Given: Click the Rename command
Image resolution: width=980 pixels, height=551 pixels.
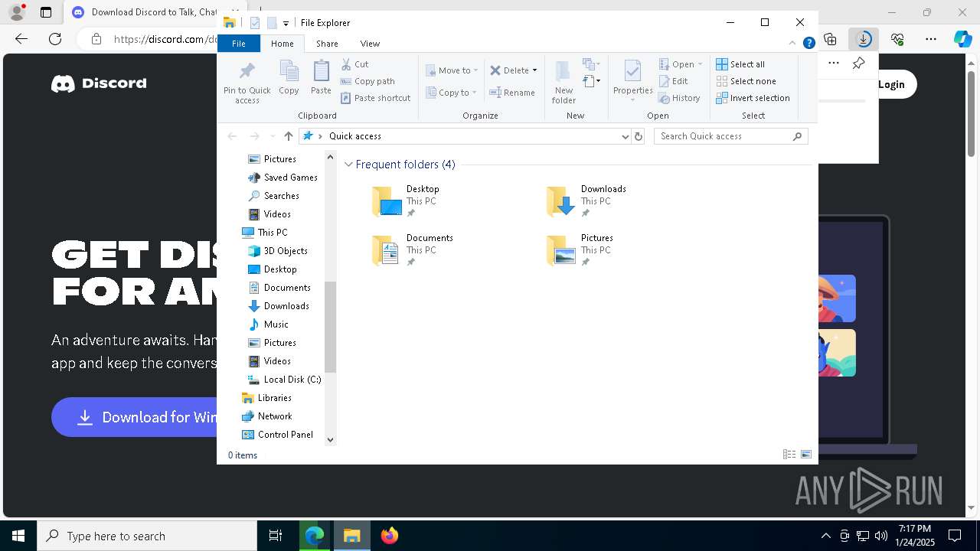Looking at the screenshot, I should tap(512, 93).
